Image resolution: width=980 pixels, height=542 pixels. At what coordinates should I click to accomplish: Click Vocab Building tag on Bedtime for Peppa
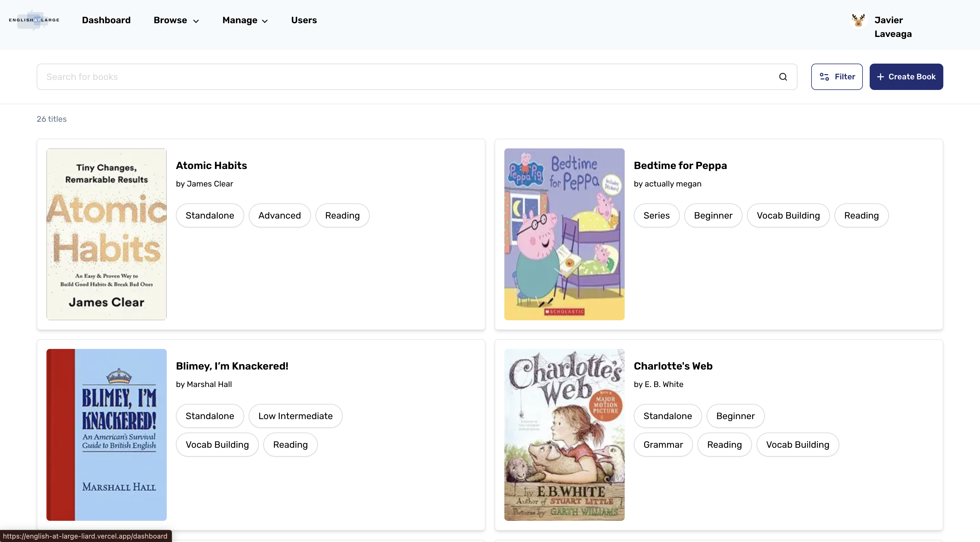[x=788, y=215]
